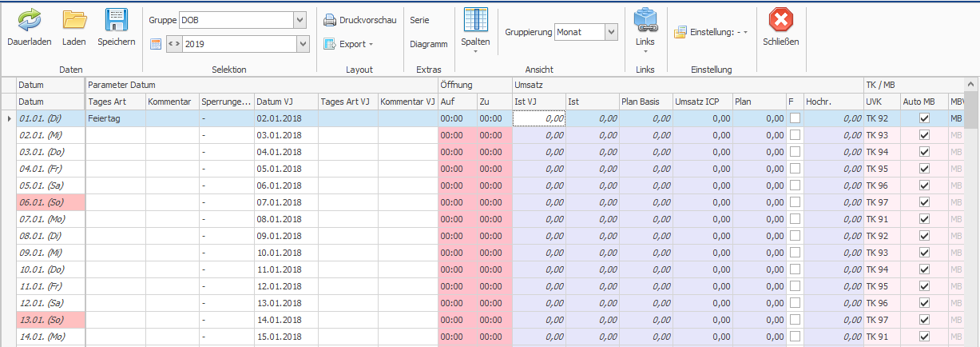
Task: Uncheck Auto MB for 02.01. row
Action: tap(924, 135)
